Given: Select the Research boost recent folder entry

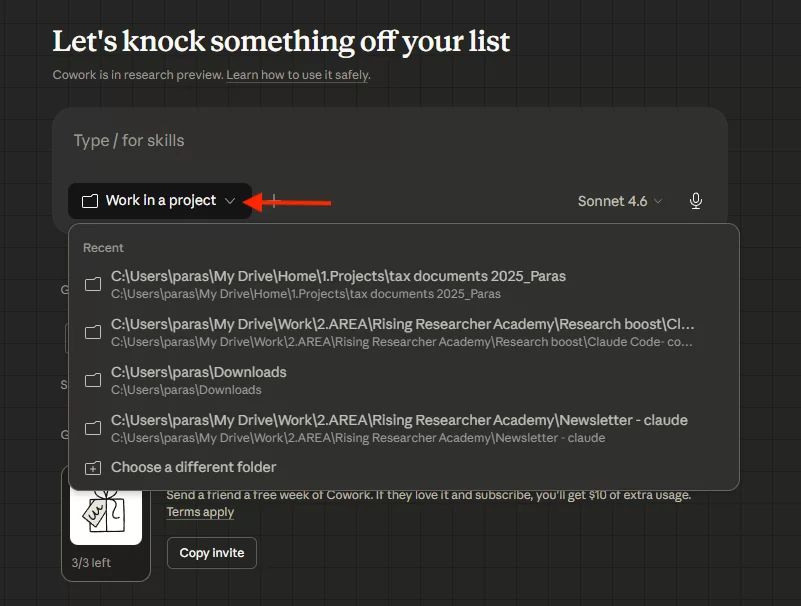Looking at the screenshot, I should coord(402,332).
